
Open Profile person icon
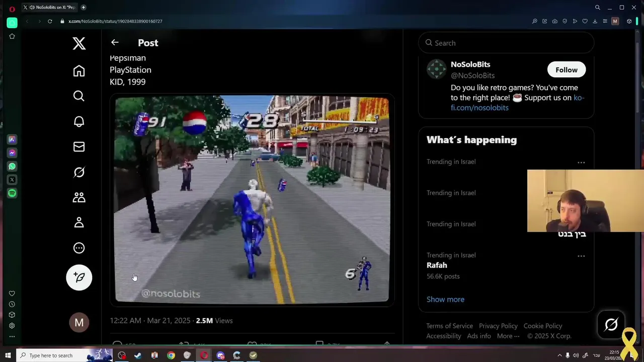pyautogui.click(x=79, y=223)
